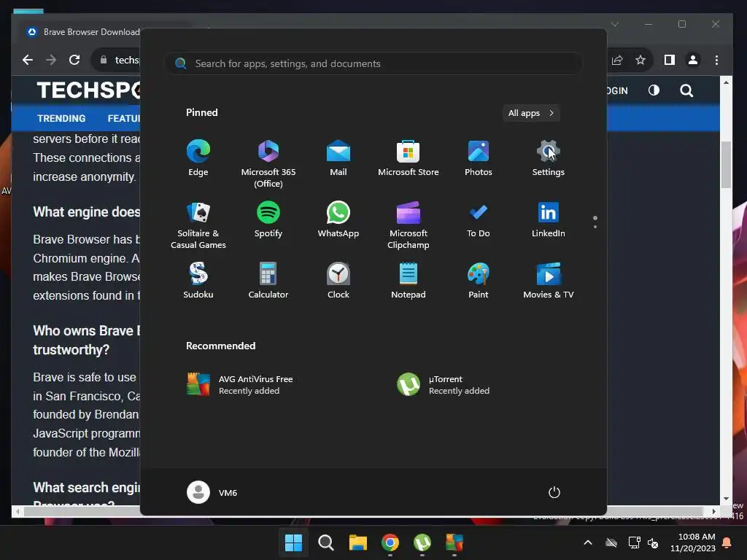Screen dimensions: 747x560
Task: Launch Solitaire & Casual Games
Action: [x=198, y=225]
